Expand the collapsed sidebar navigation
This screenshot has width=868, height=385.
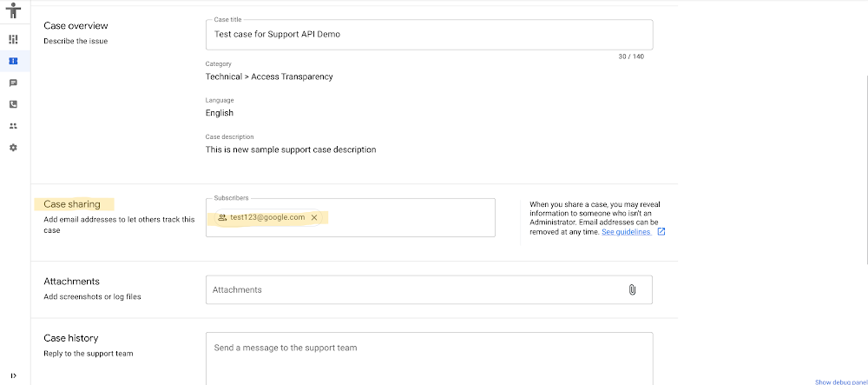tap(13, 375)
